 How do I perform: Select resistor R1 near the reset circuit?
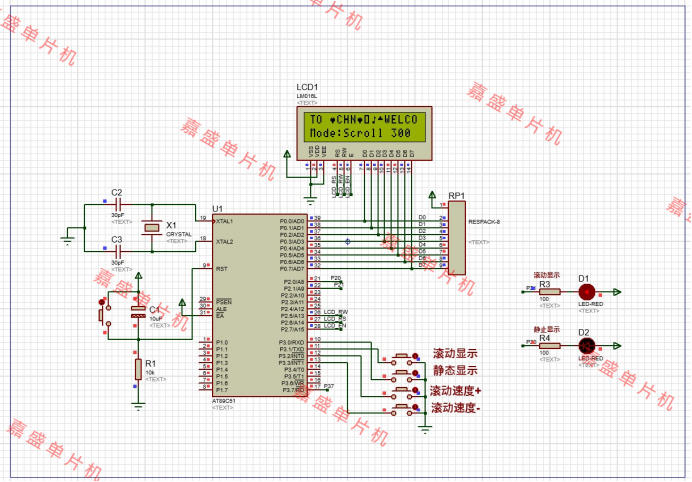pyautogui.click(x=137, y=370)
